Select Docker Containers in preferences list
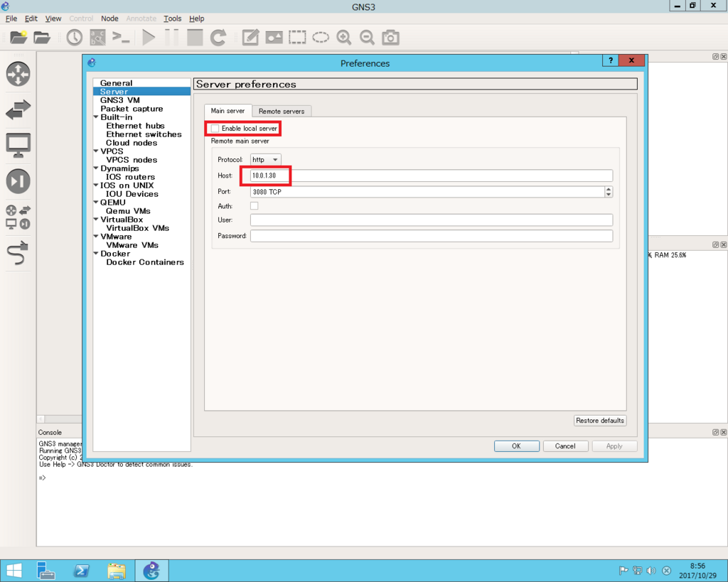 click(x=145, y=262)
